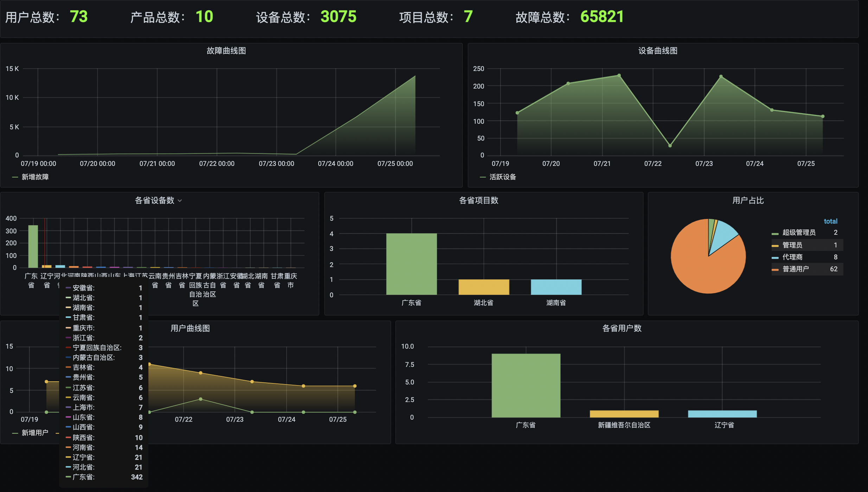
Task: Click the chevron next to 各省设备数
Action: coord(180,201)
